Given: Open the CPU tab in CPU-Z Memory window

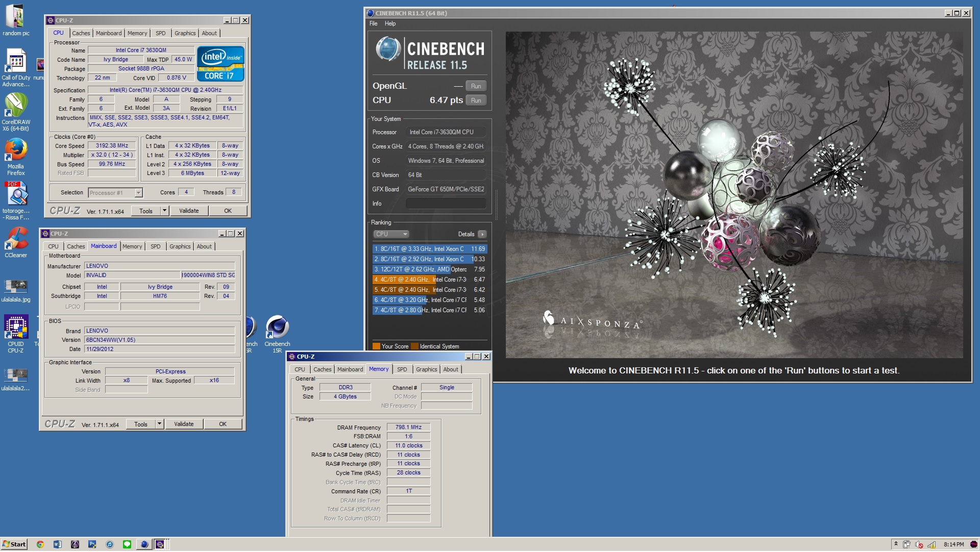Looking at the screenshot, I should click(300, 370).
